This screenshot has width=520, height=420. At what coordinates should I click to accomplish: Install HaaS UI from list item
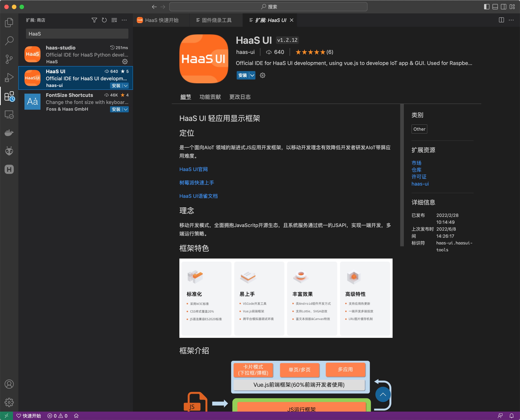pyautogui.click(x=116, y=85)
